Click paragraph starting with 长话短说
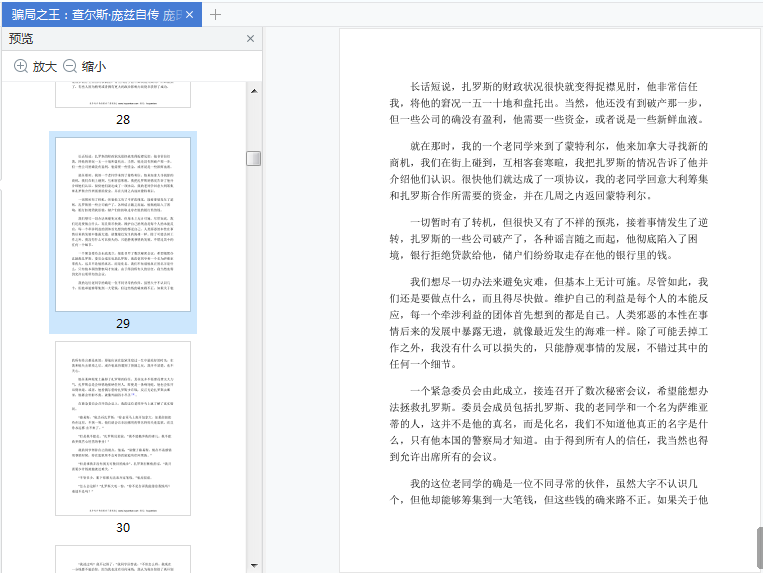The image size is (763, 573). coord(548,103)
